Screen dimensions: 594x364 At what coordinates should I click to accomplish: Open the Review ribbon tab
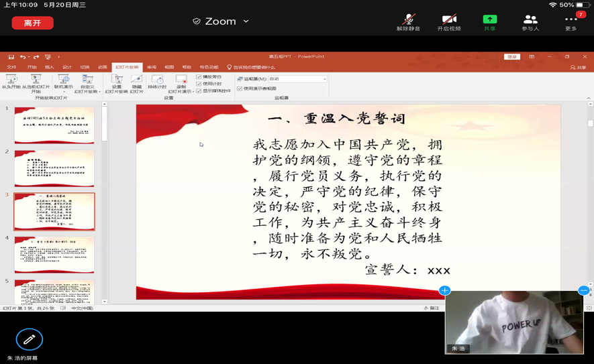[x=152, y=67]
